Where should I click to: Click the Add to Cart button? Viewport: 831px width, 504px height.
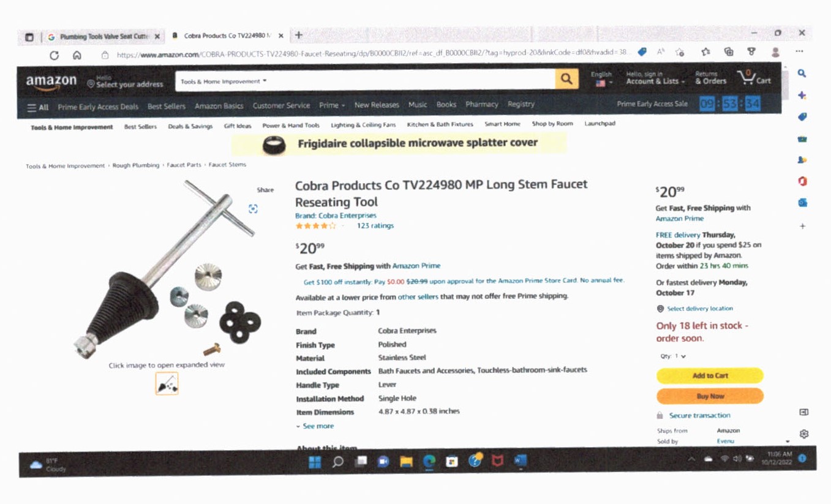[x=710, y=375]
